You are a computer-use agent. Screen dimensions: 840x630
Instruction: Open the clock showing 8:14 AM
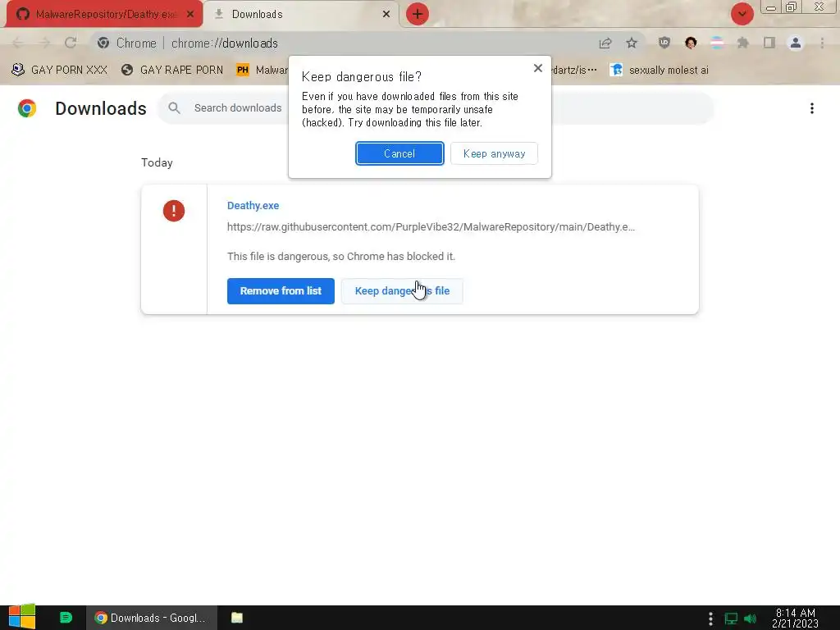coord(795,619)
